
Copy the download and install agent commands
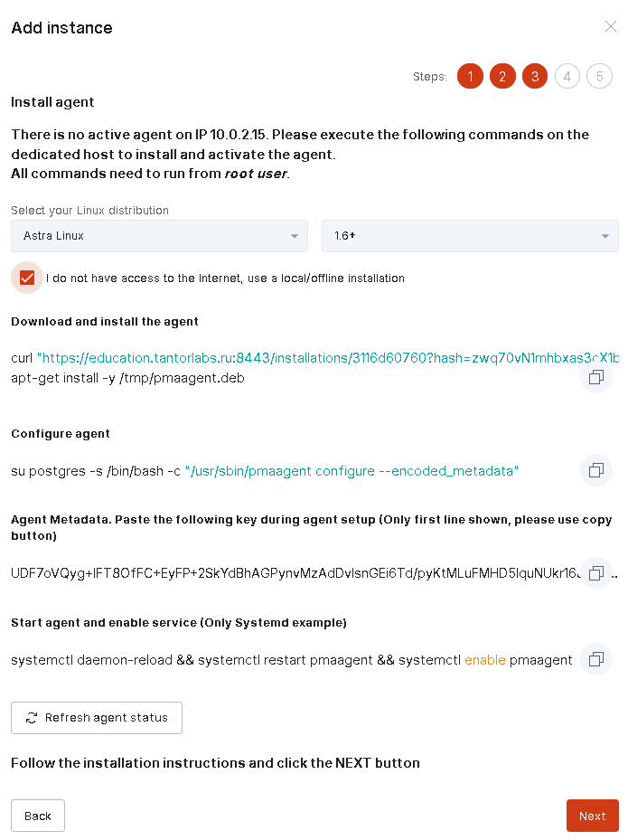[x=595, y=378]
